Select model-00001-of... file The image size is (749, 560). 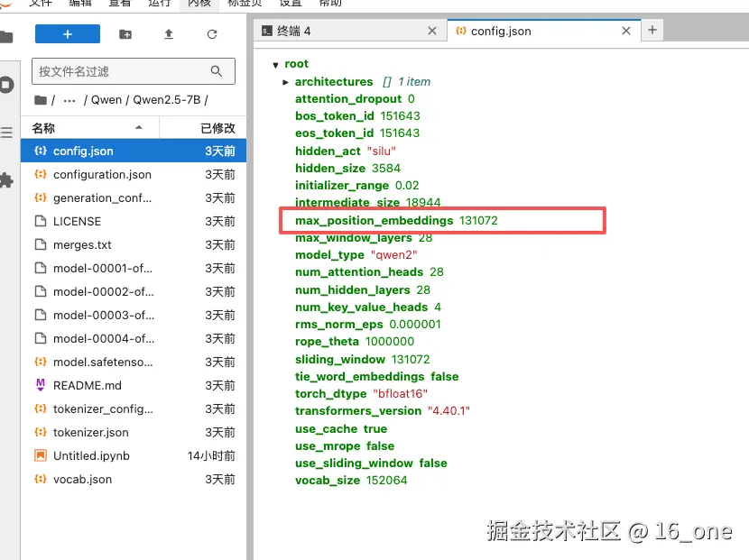click(134, 268)
